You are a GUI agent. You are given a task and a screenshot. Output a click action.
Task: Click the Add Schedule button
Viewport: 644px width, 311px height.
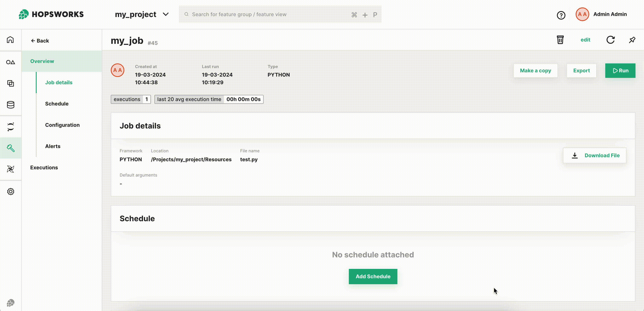373,276
